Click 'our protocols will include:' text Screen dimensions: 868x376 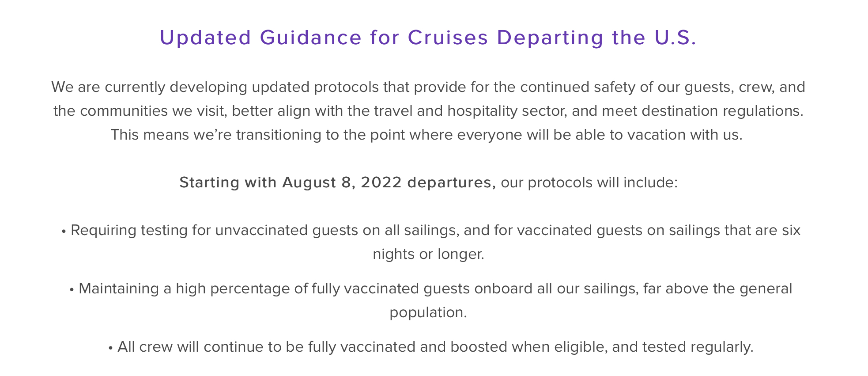click(x=589, y=183)
